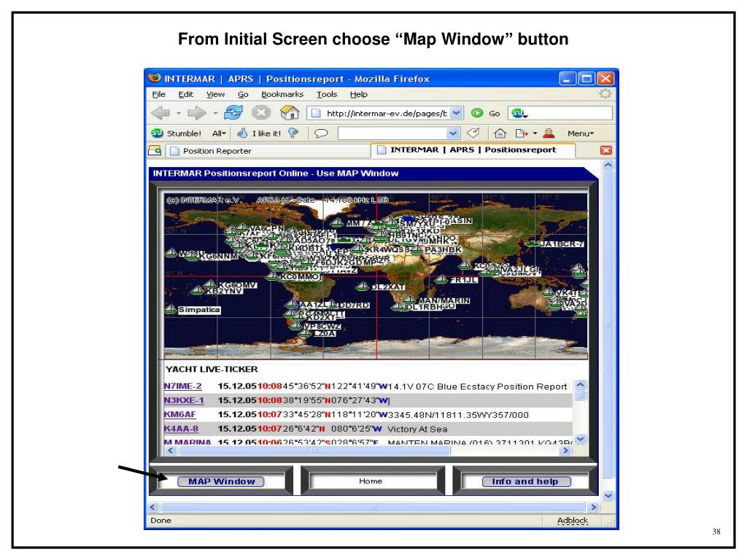Click the Victory At Sea ticker text
Image resolution: width=747 pixels, height=560 pixels.
pos(417,429)
